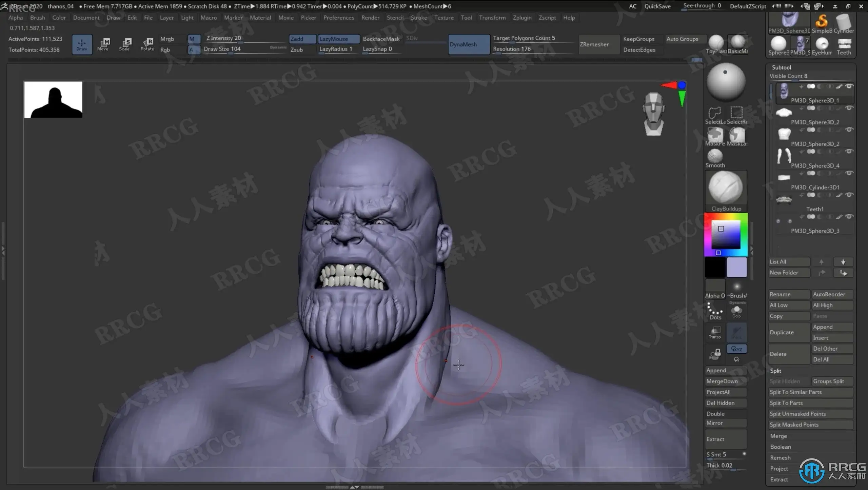Expand the Split section header
This screenshot has height=490, width=868.
coord(776,371)
